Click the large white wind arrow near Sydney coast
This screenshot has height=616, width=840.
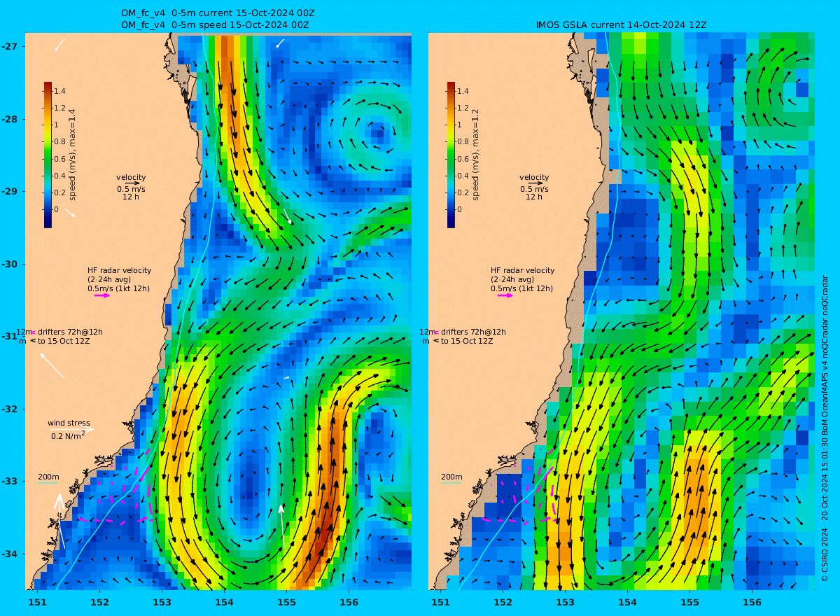tap(60, 520)
